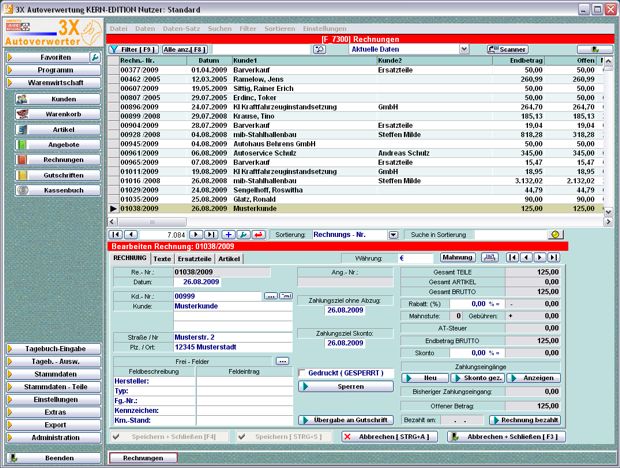Image resolution: width=620 pixels, height=468 pixels.
Task: Go to first invoice using detail navigator
Action: pos(512,257)
